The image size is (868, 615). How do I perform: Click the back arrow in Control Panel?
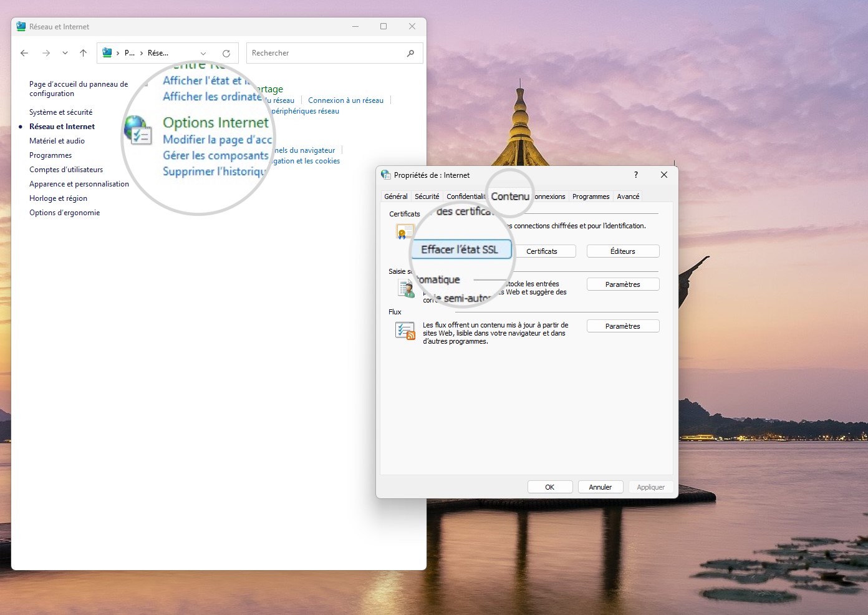click(x=24, y=53)
